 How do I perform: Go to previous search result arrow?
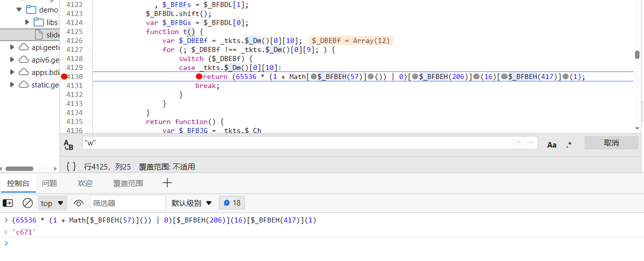(519, 143)
